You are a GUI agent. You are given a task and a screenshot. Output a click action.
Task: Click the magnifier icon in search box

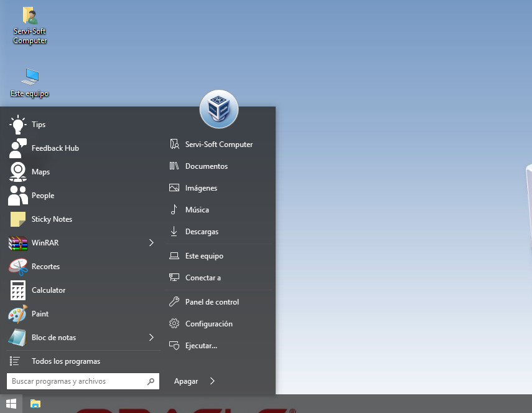pyautogui.click(x=151, y=381)
